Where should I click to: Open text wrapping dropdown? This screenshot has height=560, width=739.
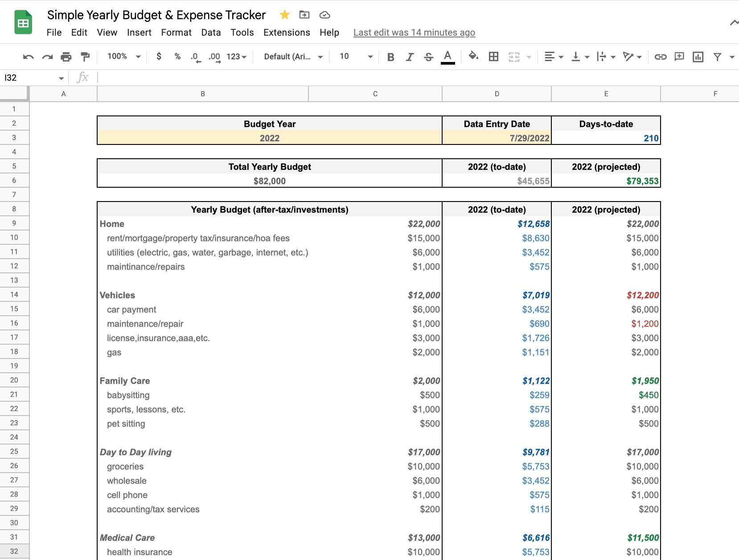tap(606, 57)
